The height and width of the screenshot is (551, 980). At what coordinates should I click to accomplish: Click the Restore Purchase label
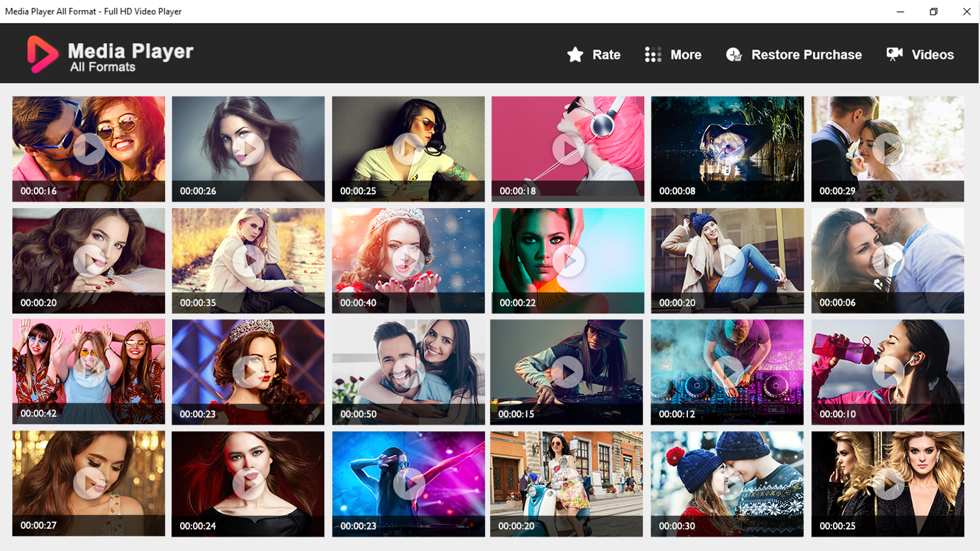point(806,54)
